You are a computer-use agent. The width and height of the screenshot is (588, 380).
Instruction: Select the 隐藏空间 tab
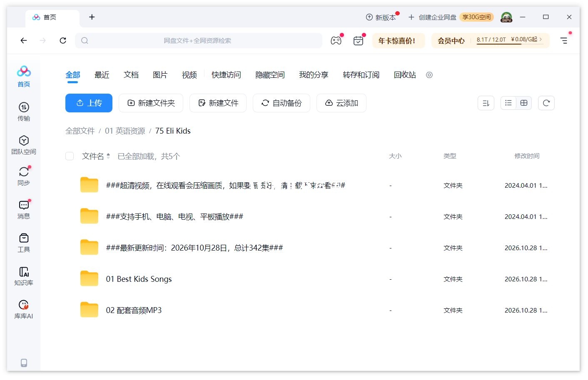tap(270, 75)
